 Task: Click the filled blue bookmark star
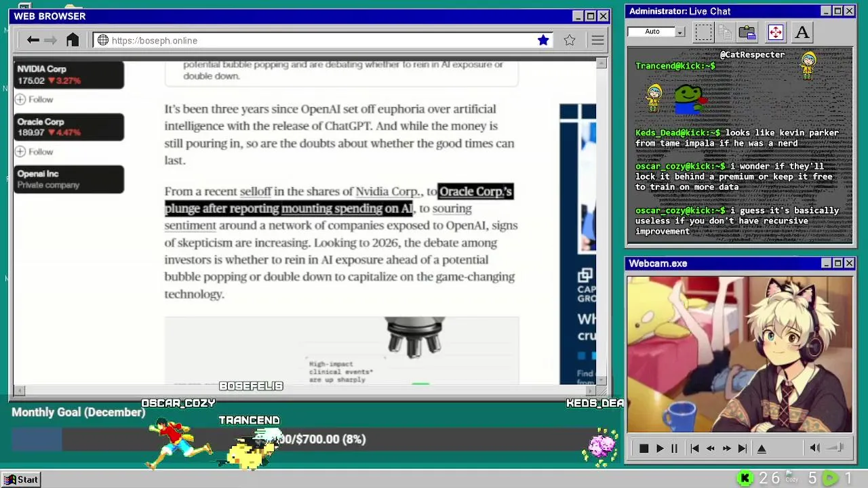pyautogui.click(x=543, y=40)
